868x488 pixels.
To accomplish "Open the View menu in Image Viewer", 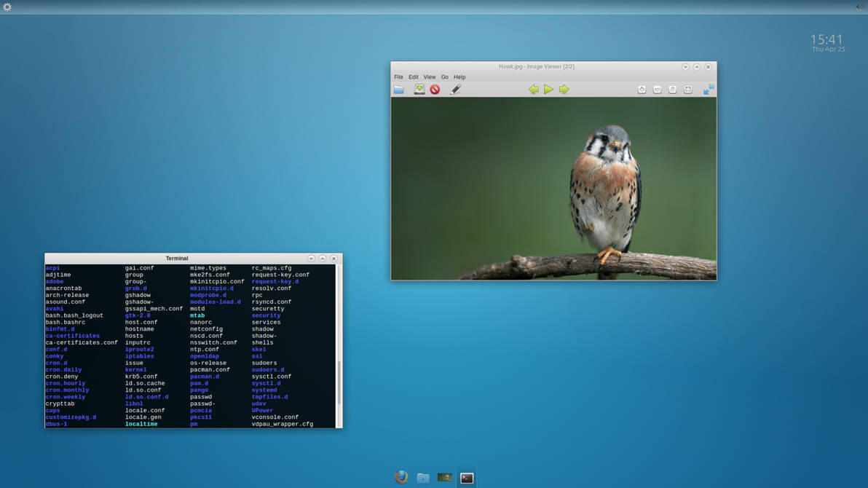I will 430,76.
